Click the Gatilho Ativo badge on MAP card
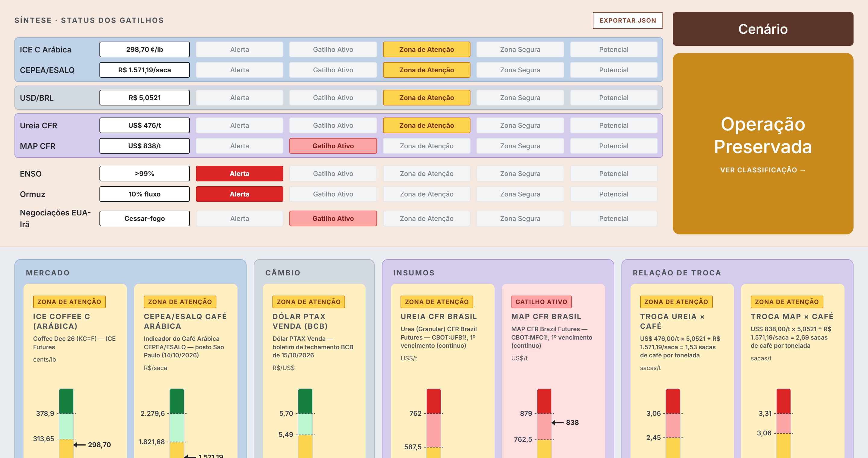 pos(541,302)
